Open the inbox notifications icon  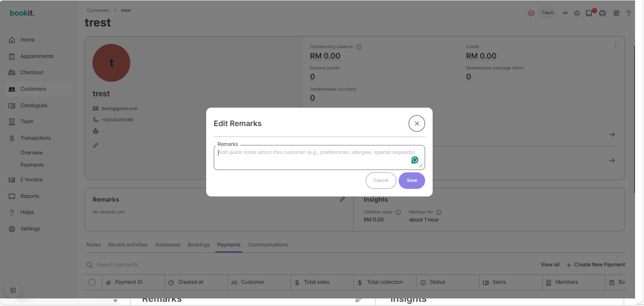[x=589, y=13]
